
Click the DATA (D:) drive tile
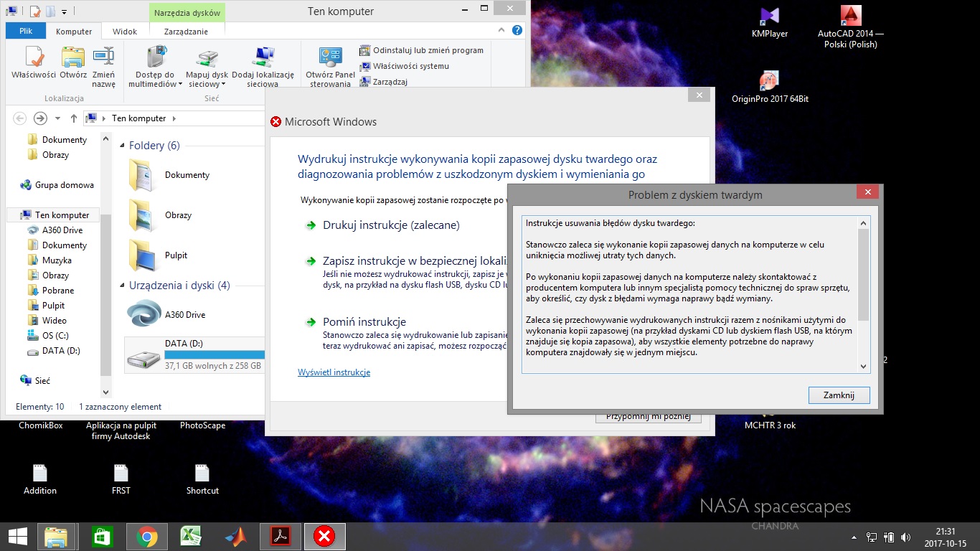pos(194,354)
